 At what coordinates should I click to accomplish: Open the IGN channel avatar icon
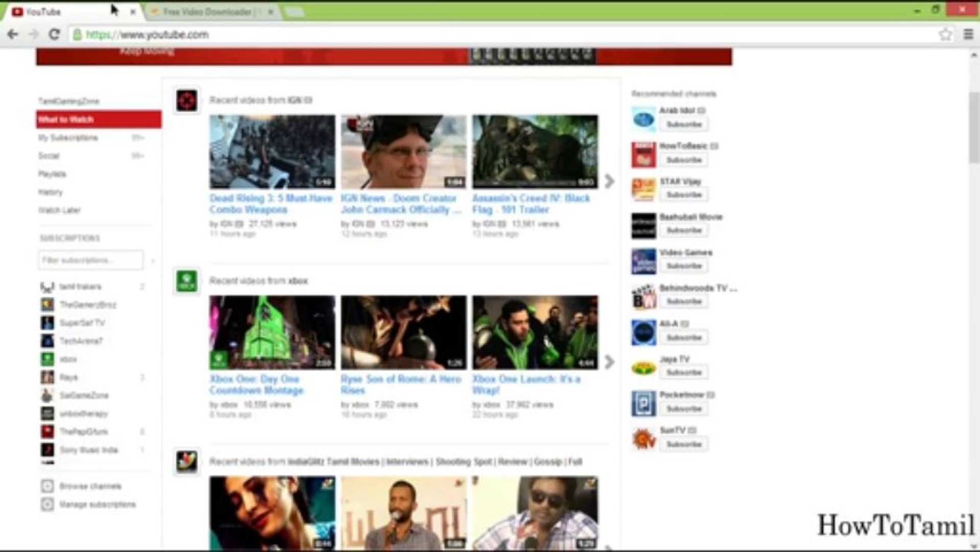tap(187, 100)
